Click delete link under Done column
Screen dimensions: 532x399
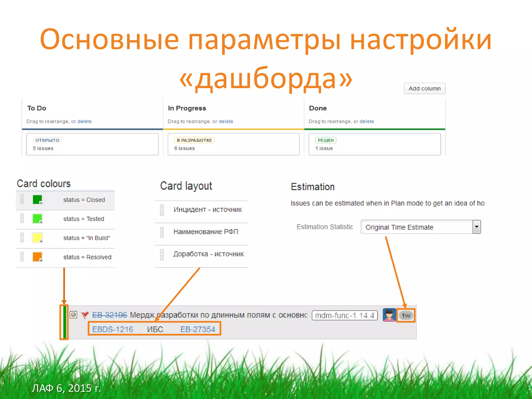point(367,121)
